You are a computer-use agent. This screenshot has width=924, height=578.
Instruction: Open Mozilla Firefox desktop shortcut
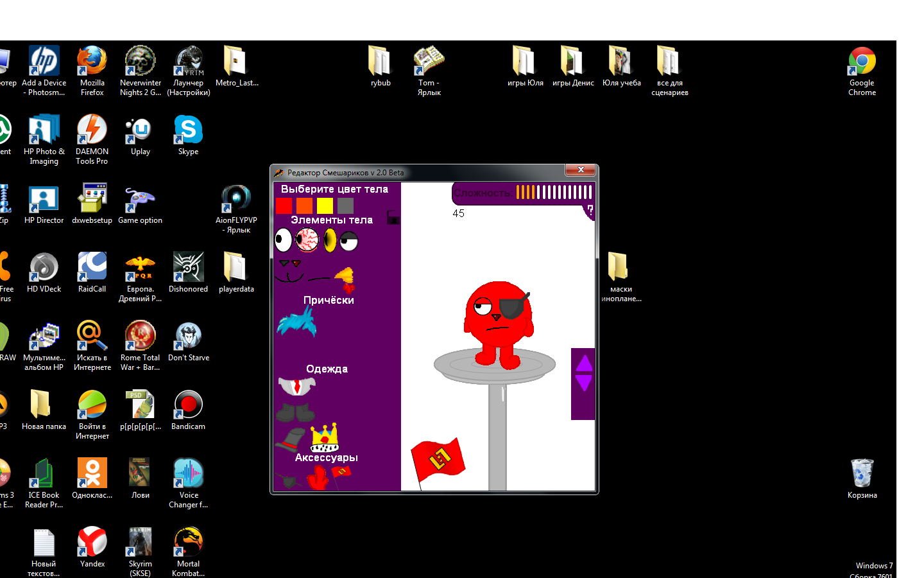[x=92, y=71]
